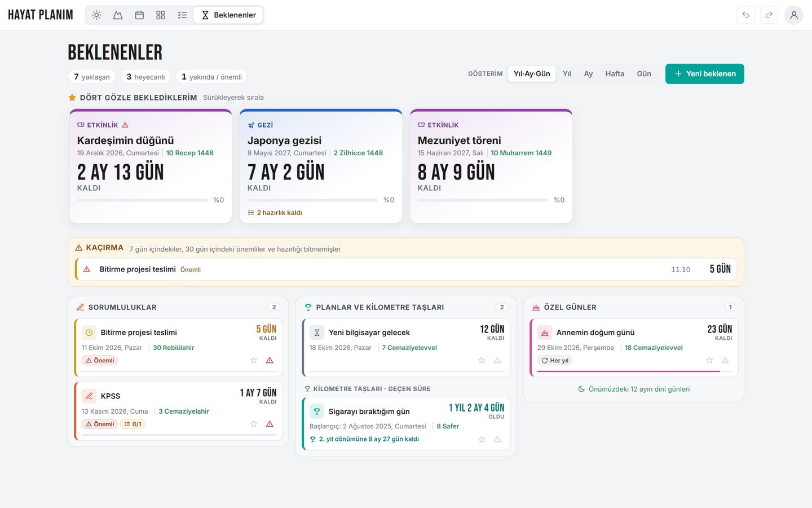Click the undo arrow button
This screenshot has width=812, height=508.
tap(745, 15)
